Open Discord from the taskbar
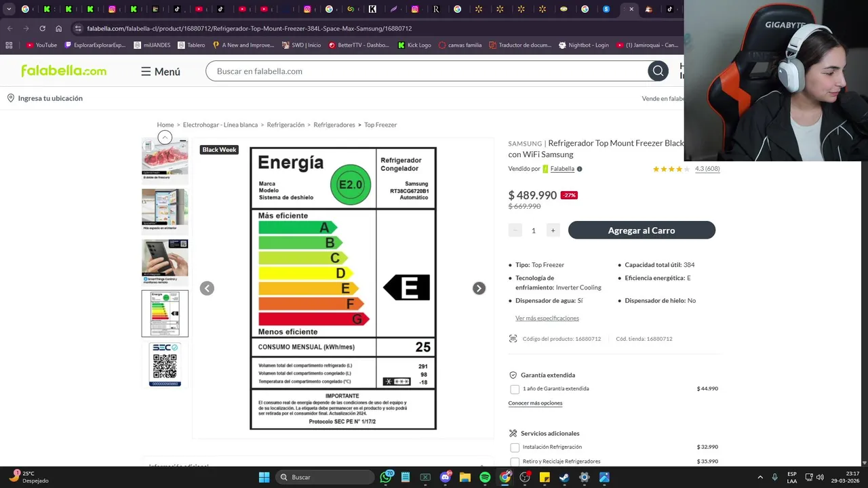Viewport: 868px width, 488px height. (446, 477)
